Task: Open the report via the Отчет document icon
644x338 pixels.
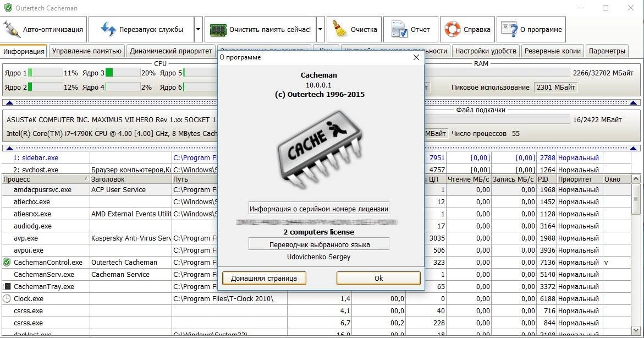Action: tap(399, 29)
